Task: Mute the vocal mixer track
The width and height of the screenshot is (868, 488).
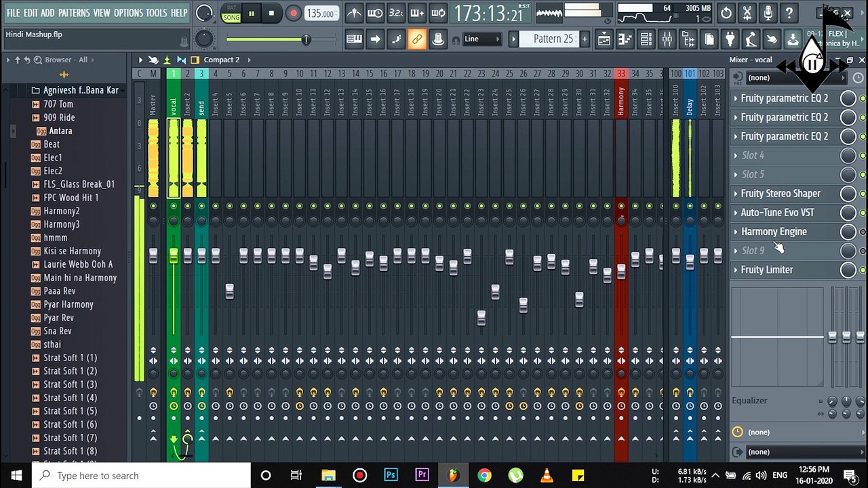Action: click(x=174, y=206)
